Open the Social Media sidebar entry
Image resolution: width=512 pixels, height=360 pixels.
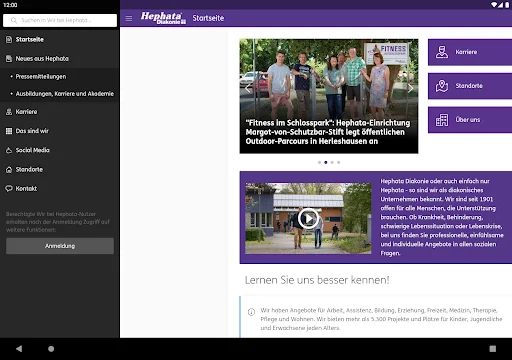coord(60,150)
